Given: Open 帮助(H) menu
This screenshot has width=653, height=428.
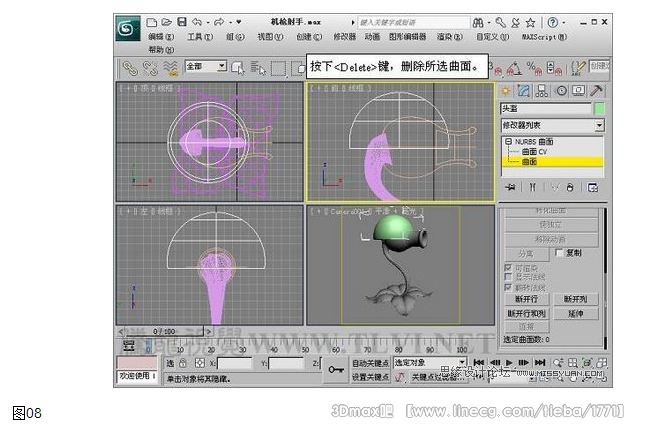Looking at the screenshot, I should tap(161, 50).
